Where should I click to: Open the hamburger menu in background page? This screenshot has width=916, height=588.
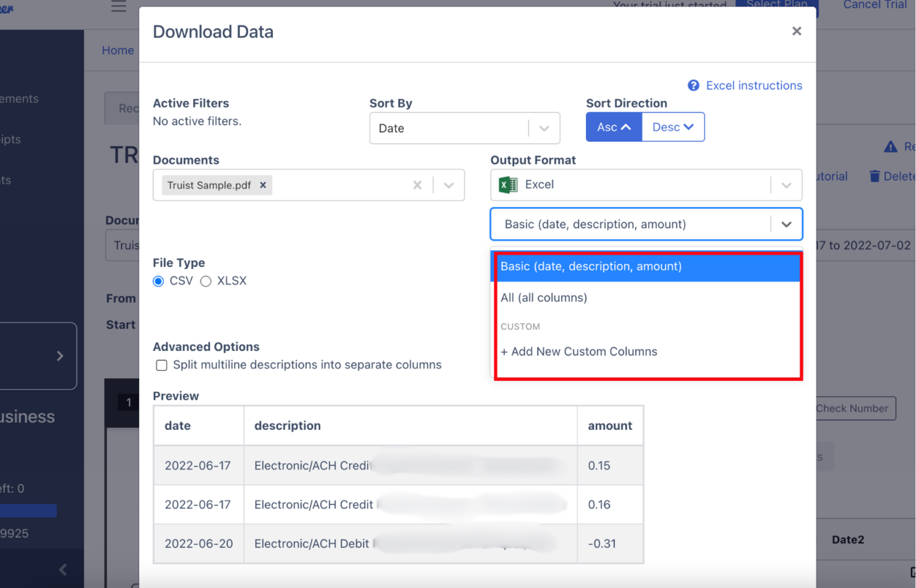[119, 6]
